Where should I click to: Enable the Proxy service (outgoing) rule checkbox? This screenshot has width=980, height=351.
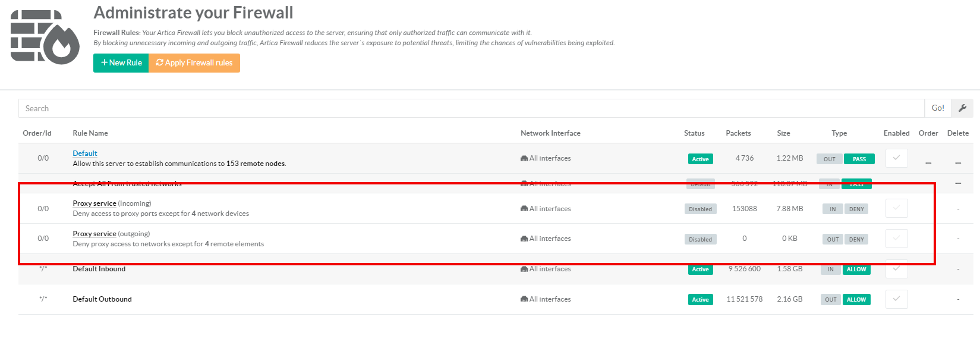896,239
